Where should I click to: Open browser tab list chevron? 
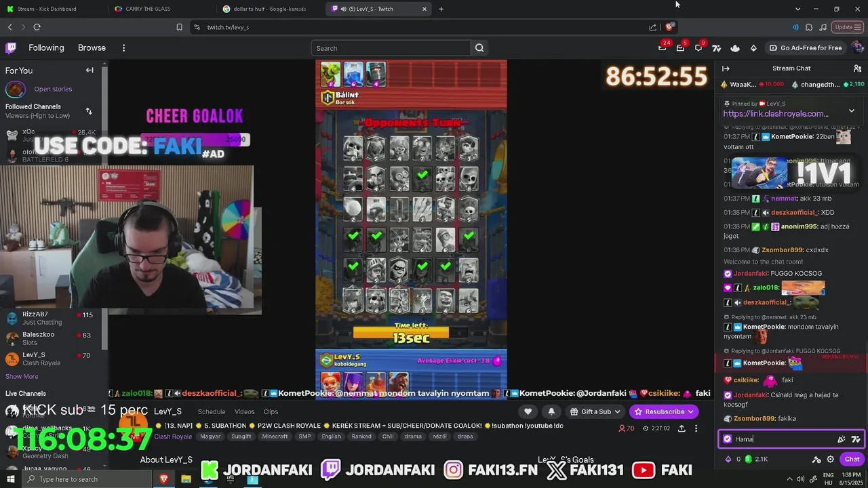pos(797,9)
